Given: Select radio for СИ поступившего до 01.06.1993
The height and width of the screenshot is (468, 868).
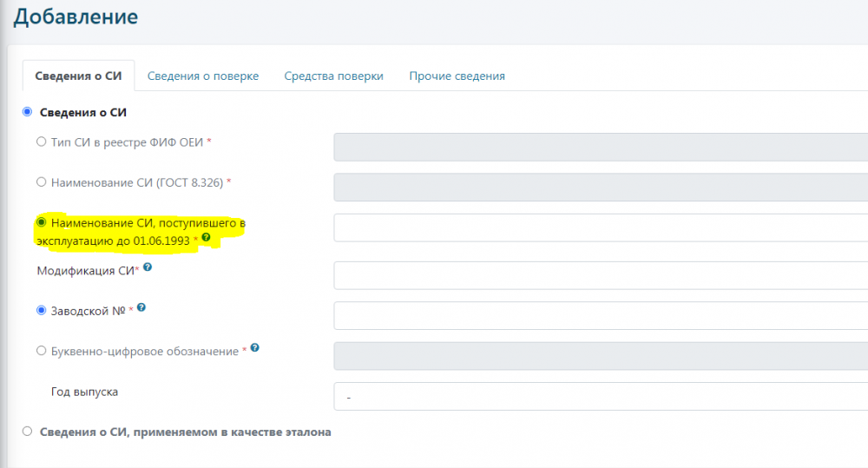Looking at the screenshot, I should point(41,222).
